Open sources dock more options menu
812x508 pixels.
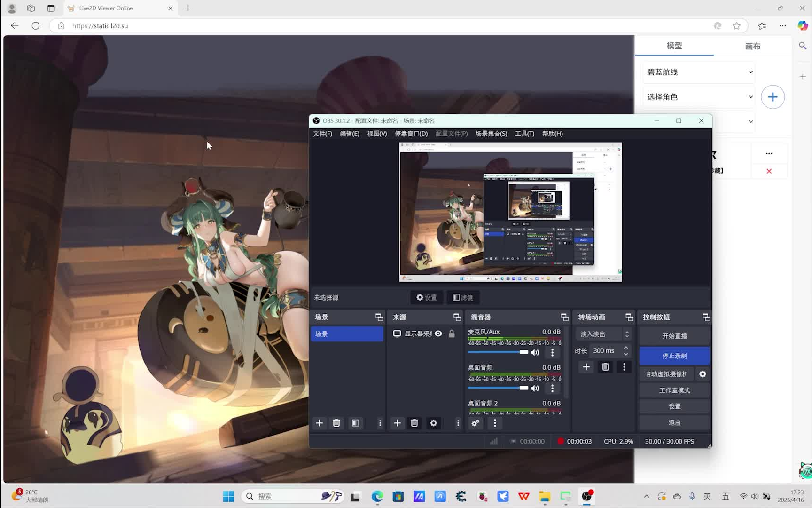458,423
